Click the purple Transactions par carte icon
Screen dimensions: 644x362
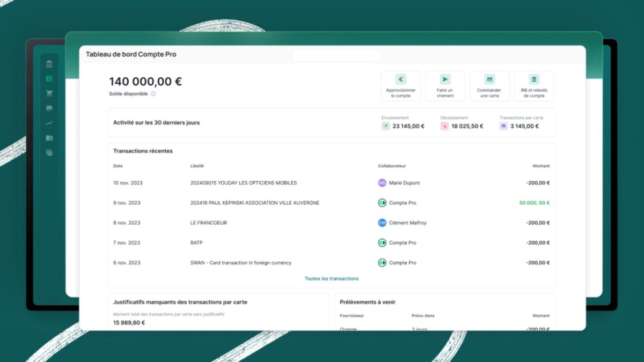pos(503,126)
